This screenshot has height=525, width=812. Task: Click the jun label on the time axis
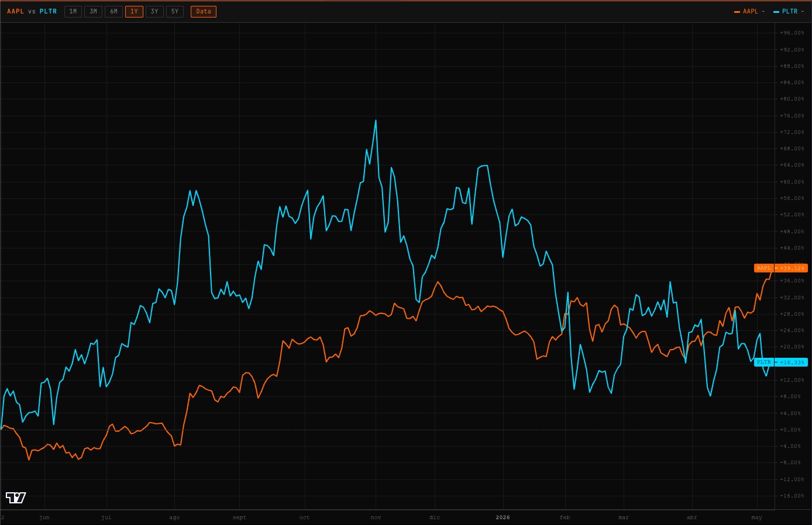tap(44, 517)
